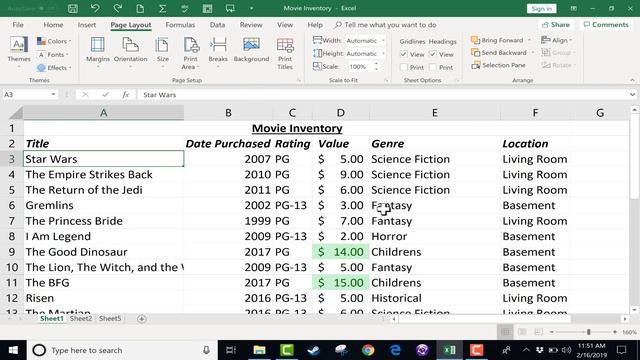Switch to the View tab
The image size is (640, 360).
[x=285, y=25]
